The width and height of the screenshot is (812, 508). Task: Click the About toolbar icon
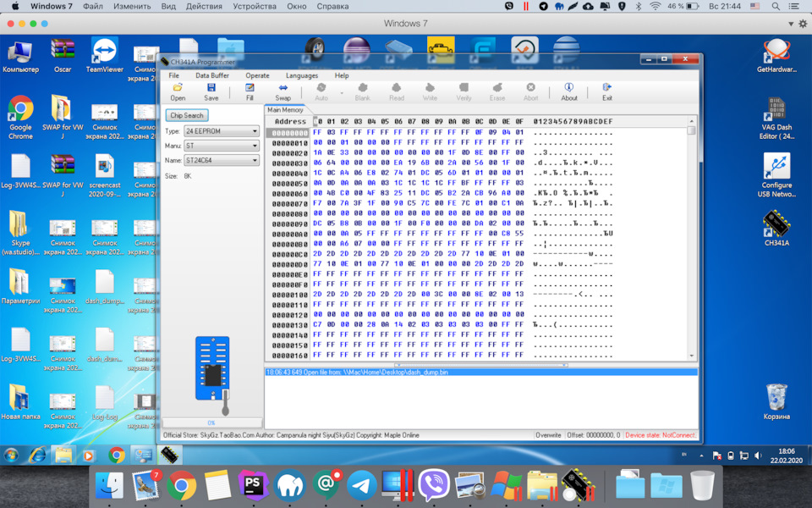[568, 91]
